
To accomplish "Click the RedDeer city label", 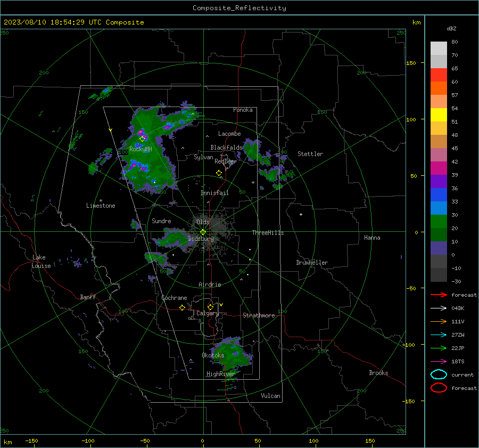I will [226, 161].
